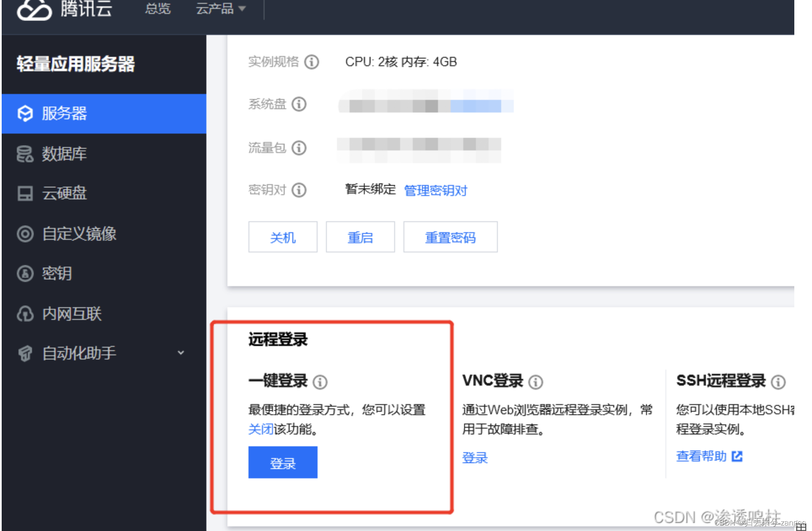Click the blue 登录 button

click(x=283, y=462)
